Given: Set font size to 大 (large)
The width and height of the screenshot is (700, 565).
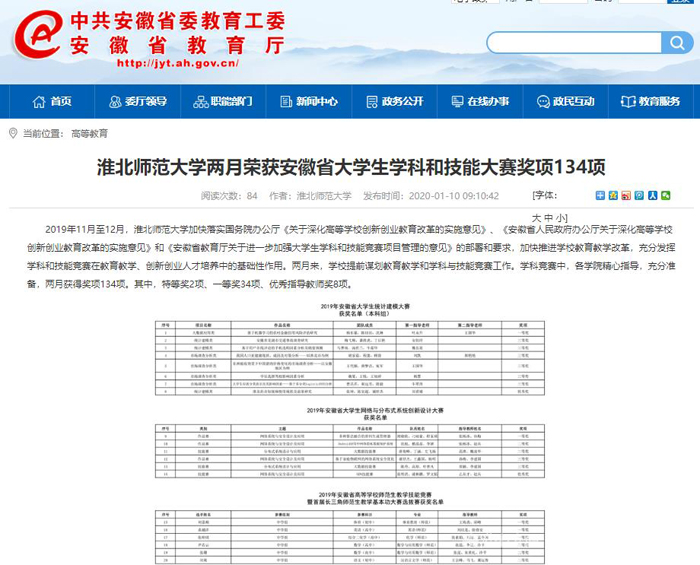Looking at the screenshot, I should [536, 218].
